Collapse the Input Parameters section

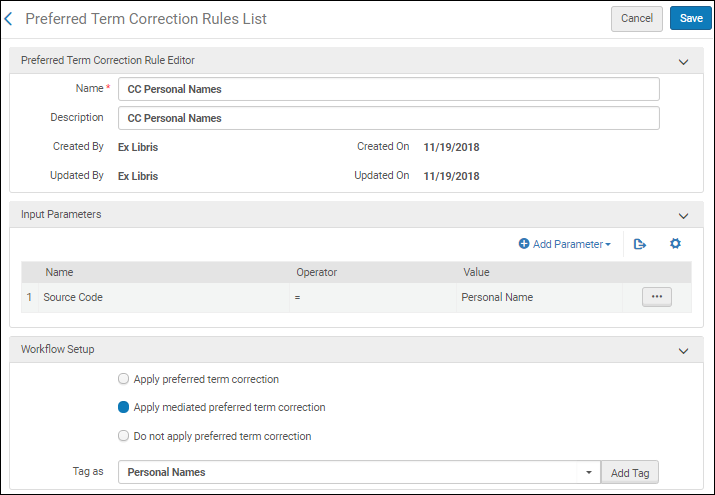pyautogui.click(x=683, y=215)
